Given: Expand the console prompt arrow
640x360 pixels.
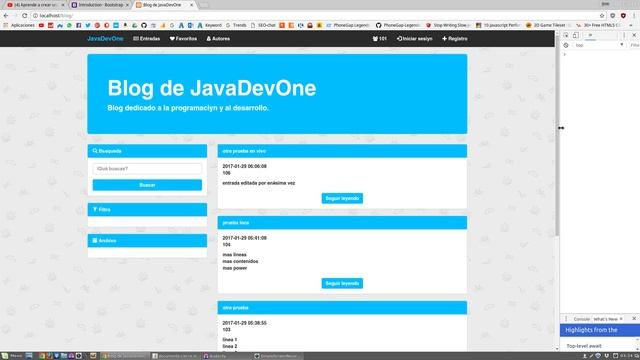Looking at the screenshot, I should [565, 54].
